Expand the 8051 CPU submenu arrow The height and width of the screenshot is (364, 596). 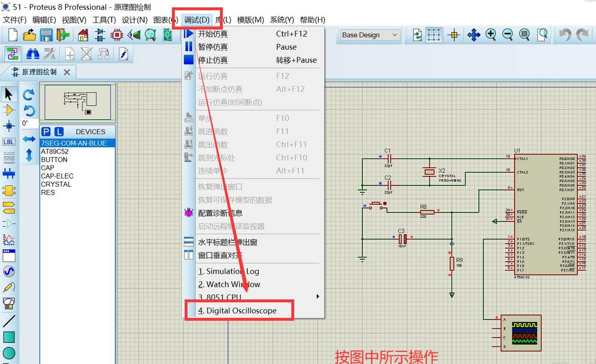tap(318, 296)
